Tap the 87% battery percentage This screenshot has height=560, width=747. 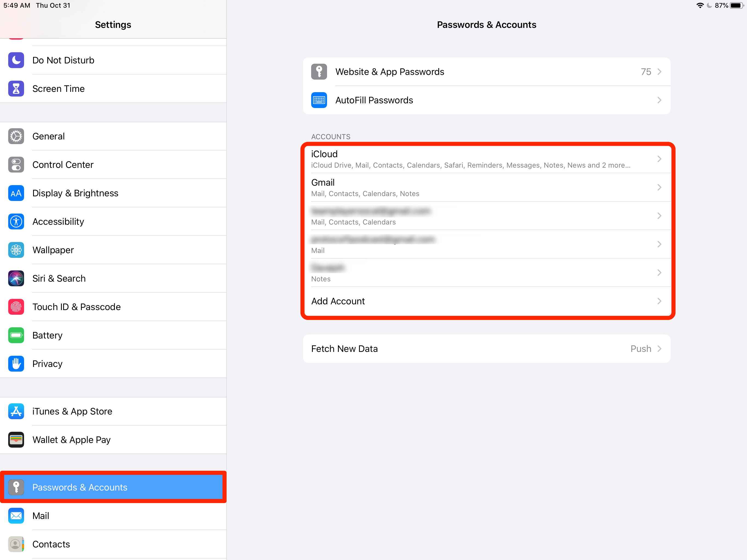[721, 5]
